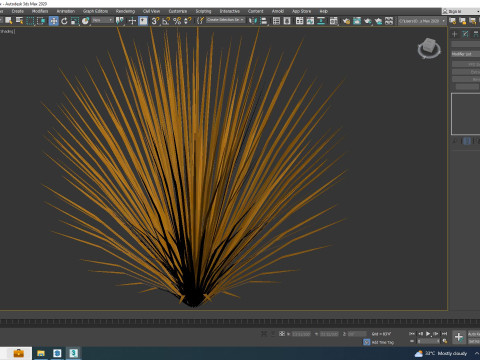Show hidden system tray icons chevron
The height and width of the screenshot is (360, 480).
[x=477, y=353]
